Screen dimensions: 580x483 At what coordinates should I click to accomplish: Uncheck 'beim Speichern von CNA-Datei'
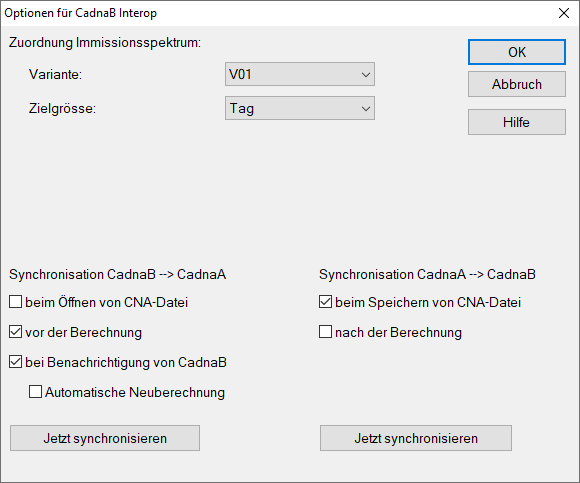[x=326, y=302]
